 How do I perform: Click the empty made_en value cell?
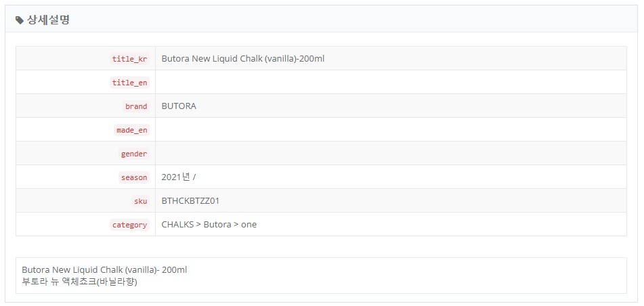(x=391, y=130)
